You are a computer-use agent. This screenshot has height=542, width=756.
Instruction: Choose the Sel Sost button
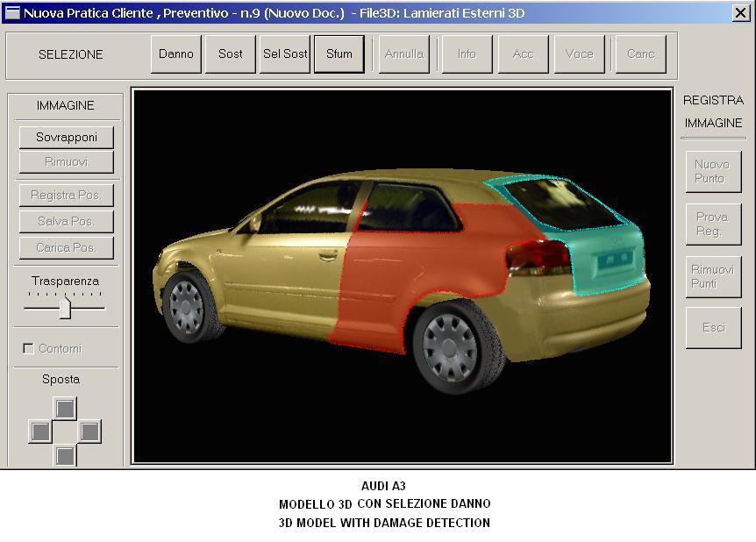(x=284, y=54)
